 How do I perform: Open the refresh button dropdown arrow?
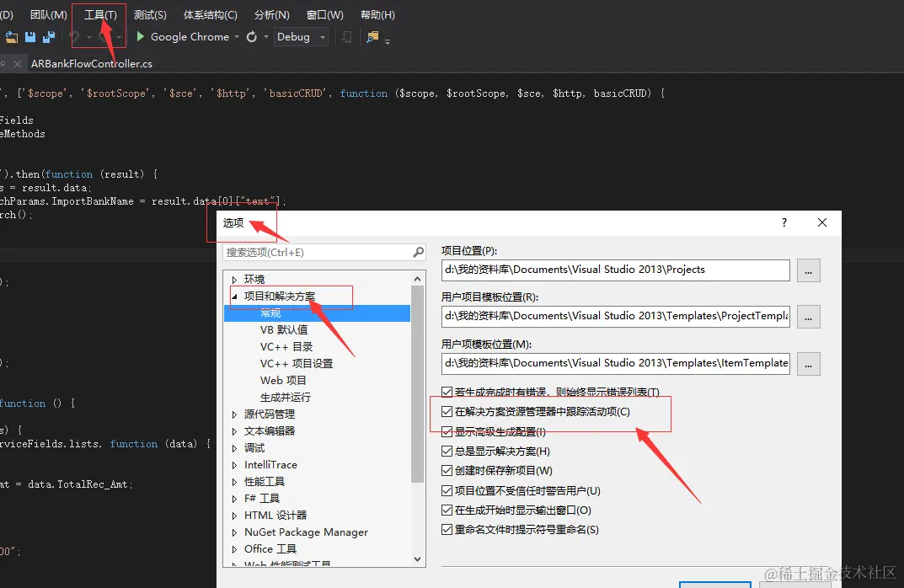[x=265, y=37]
